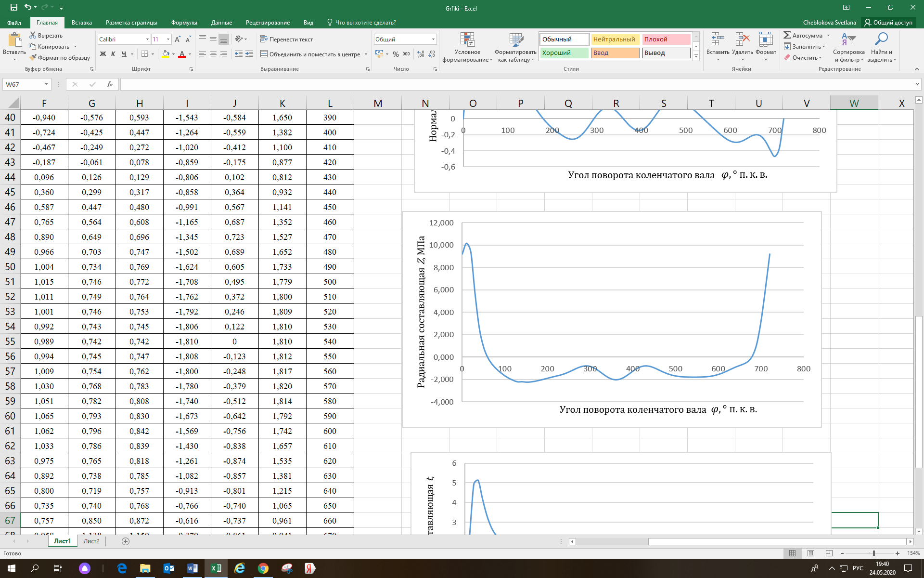Click the Tell me search field
This screenshot has width=924, height=578.
tap(362, 23)
